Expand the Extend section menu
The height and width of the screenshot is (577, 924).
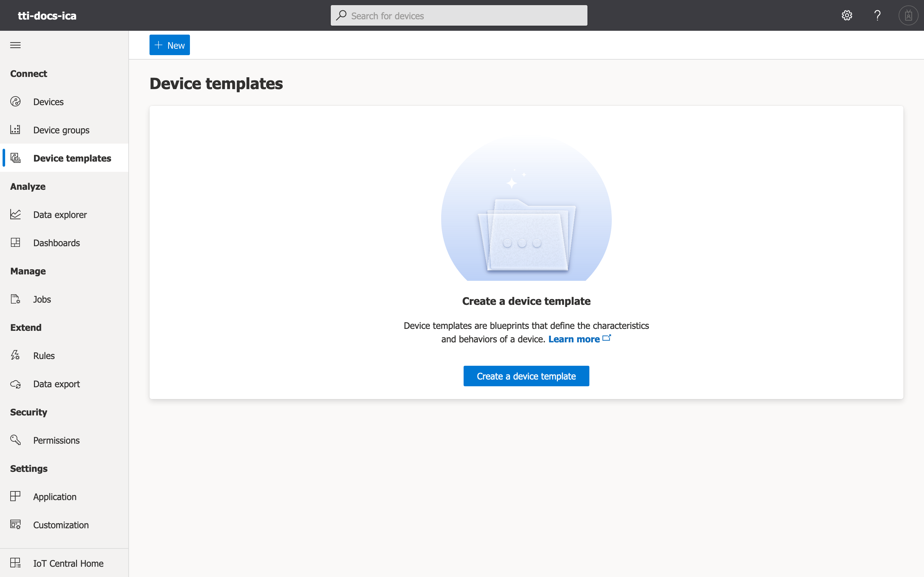[25, 327]
